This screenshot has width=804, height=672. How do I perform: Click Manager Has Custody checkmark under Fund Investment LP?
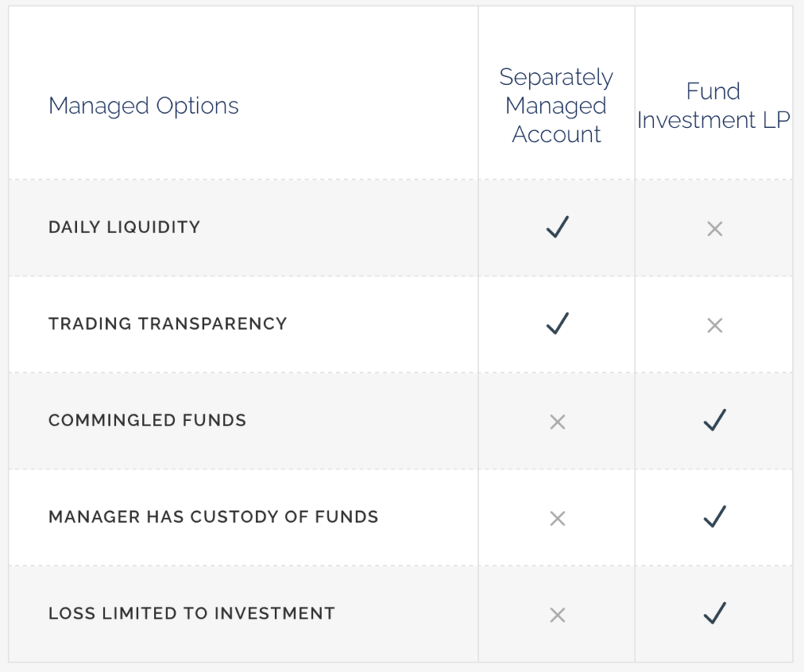pos(714,517)
